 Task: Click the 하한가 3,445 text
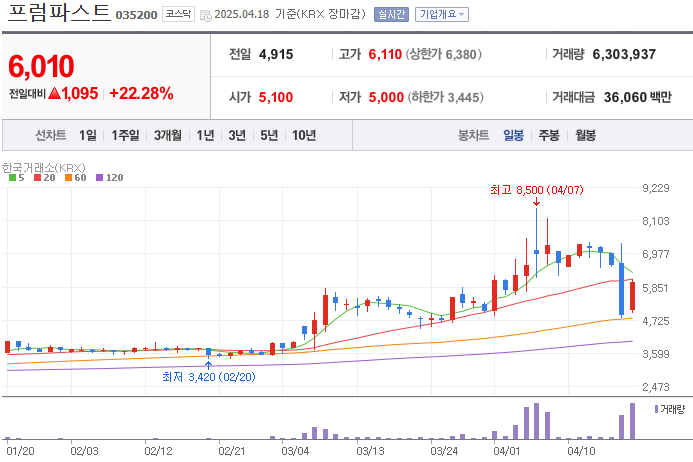(x=446, y=97)
